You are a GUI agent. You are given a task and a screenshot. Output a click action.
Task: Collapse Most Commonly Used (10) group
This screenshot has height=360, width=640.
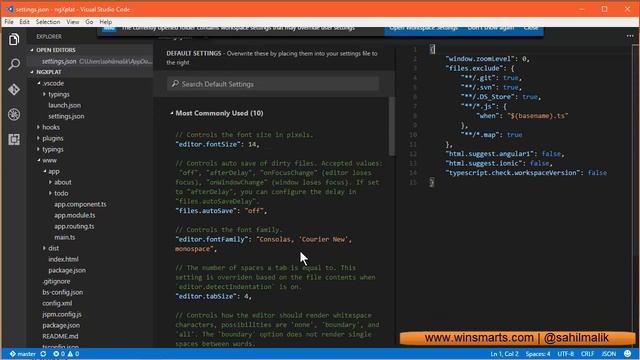[172, 113]
